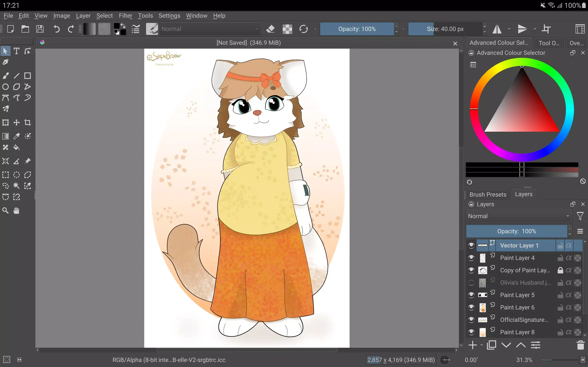This screenshot has height=367, width=588.
Task: Hide Paint Layer 4
Action: click(x=471, y=258)
